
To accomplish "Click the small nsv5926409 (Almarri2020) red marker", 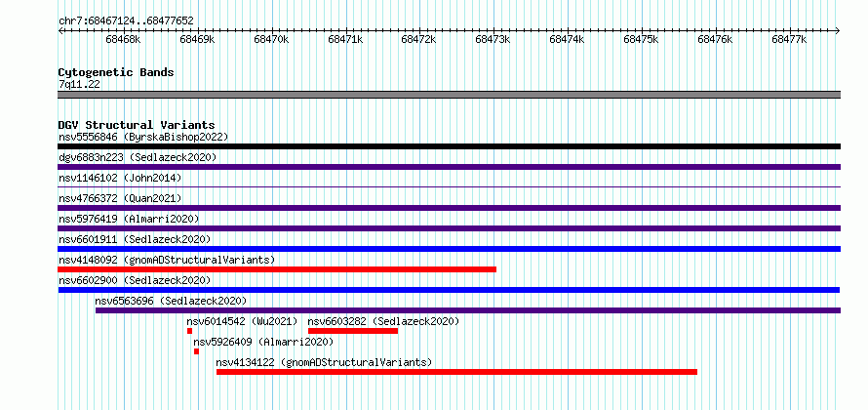I will click(196, 351).
